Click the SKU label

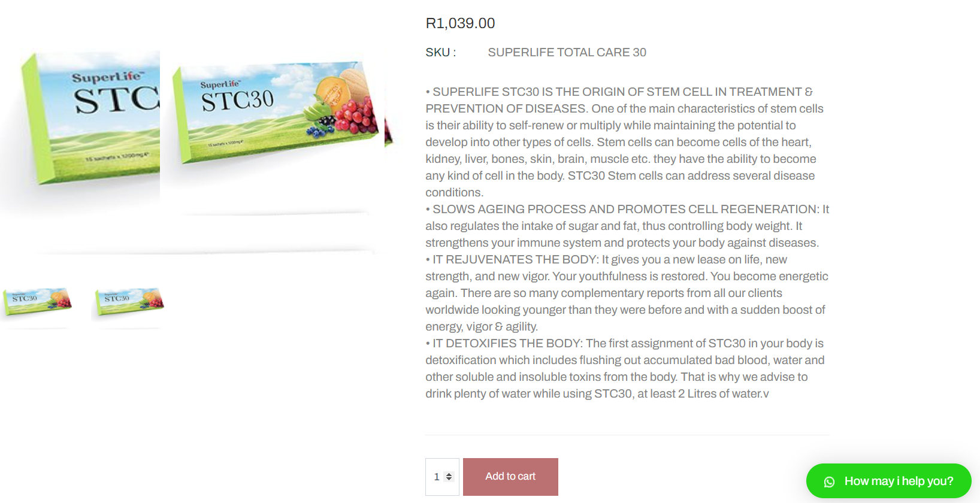[x=440, y=53]
